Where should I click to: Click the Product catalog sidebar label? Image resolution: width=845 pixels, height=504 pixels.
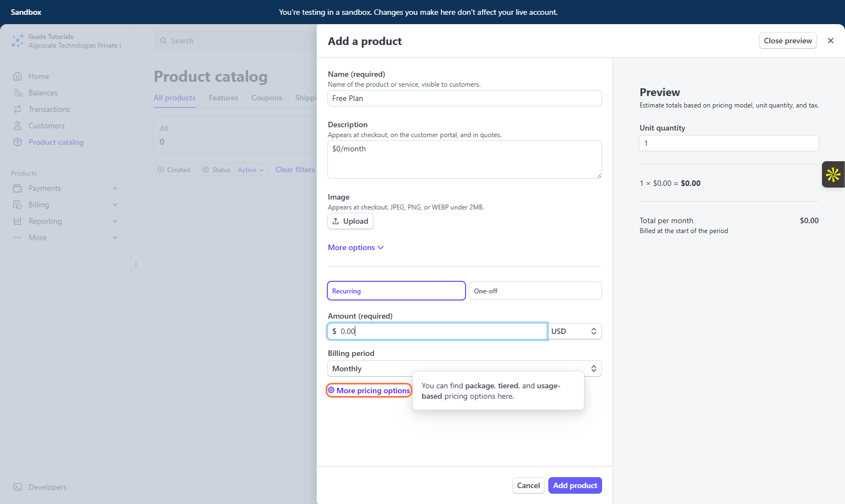tap(56, 142)
